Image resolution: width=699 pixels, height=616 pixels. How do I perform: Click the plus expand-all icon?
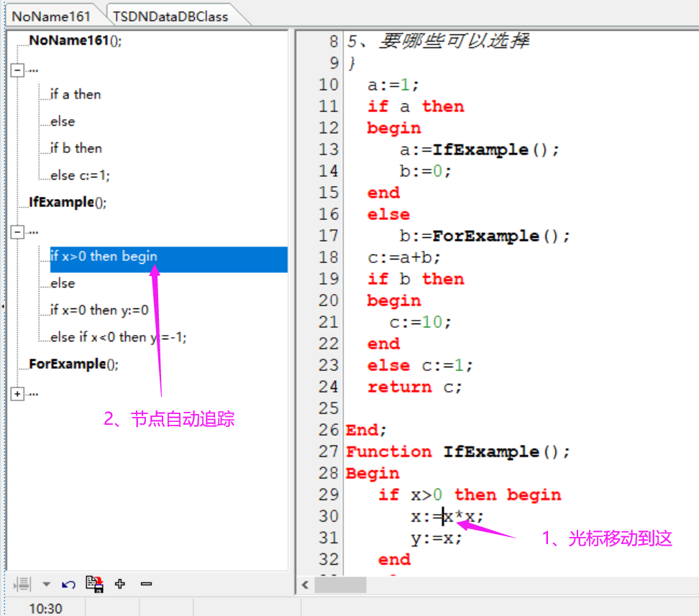coord(120,584)
